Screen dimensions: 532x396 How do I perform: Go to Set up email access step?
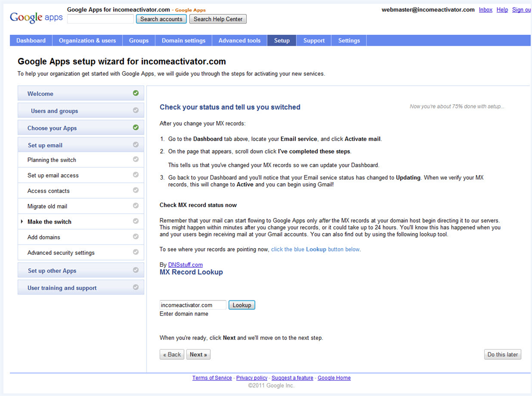pyautogui.click(x=81, y=175)
